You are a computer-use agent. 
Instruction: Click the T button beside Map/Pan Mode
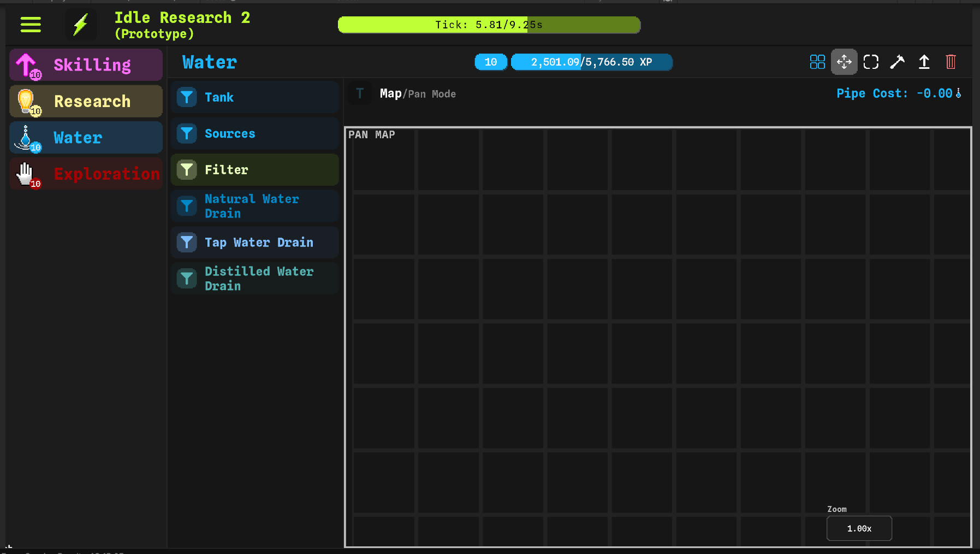click(x=360, y=93)
